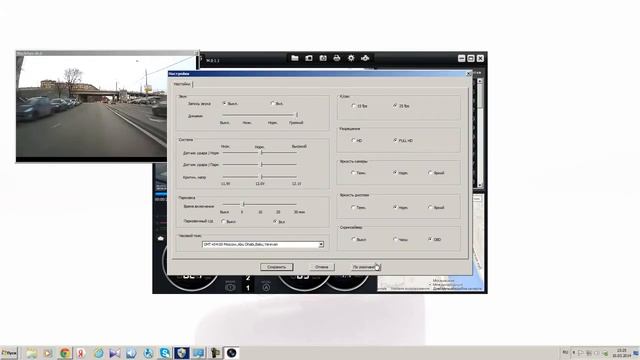Adjust the second shock sensor sensitivity slider
Screen dimensions: 640x360
click(x=260, y=164)
